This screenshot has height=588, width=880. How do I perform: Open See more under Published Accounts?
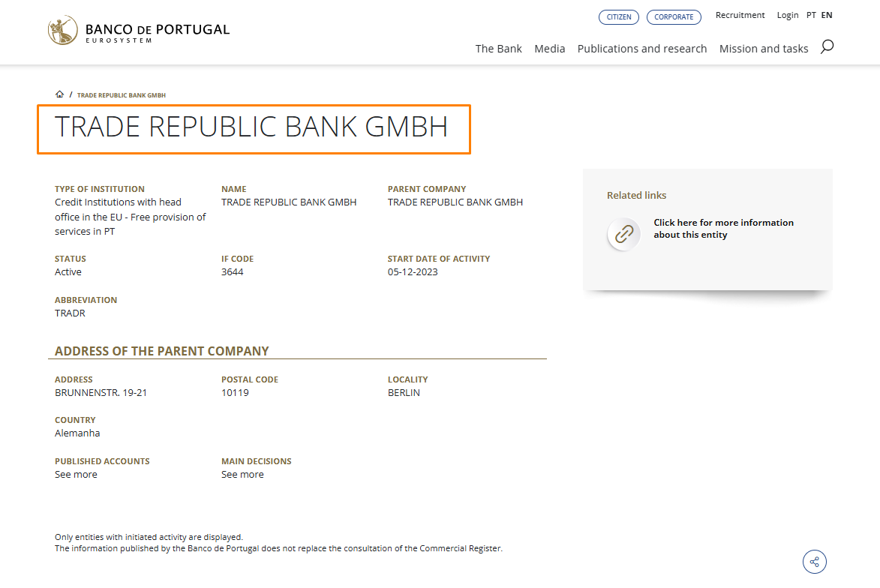click(76, 474)
